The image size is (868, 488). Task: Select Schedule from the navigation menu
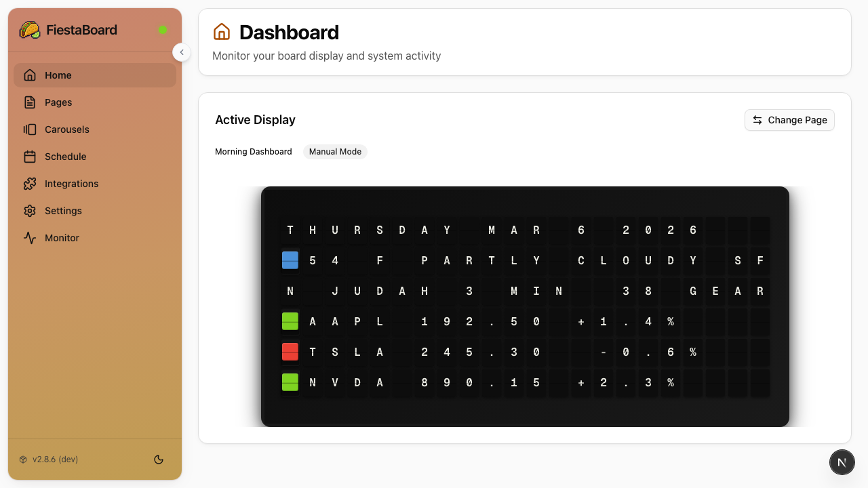tap(65, 157)
